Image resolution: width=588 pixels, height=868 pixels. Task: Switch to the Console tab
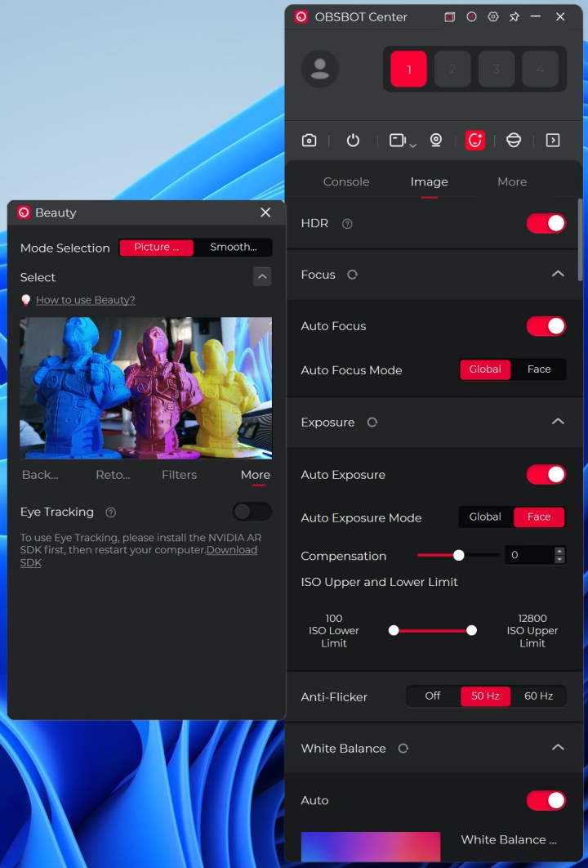pos(346,181)
